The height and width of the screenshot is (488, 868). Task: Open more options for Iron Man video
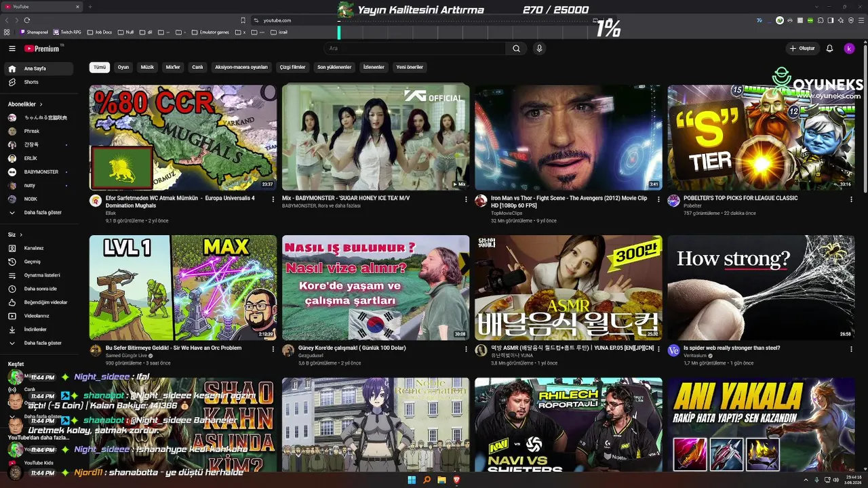(658, 199)
